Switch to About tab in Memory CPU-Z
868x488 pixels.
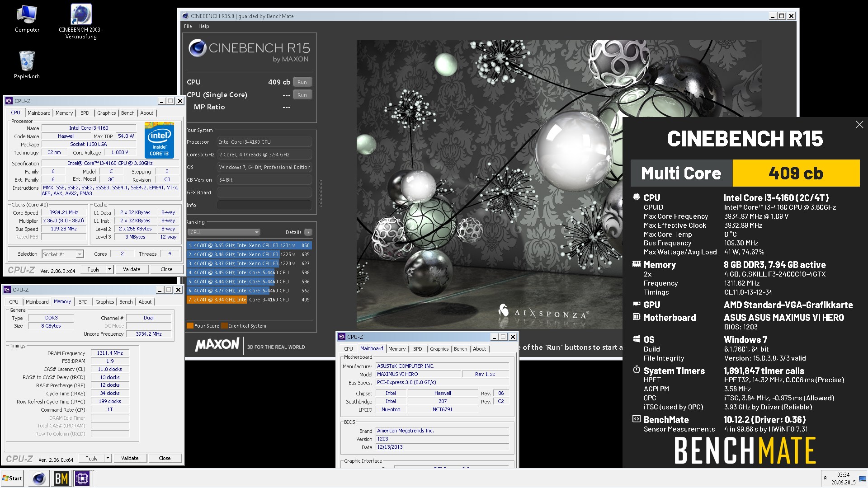point(145,302)
